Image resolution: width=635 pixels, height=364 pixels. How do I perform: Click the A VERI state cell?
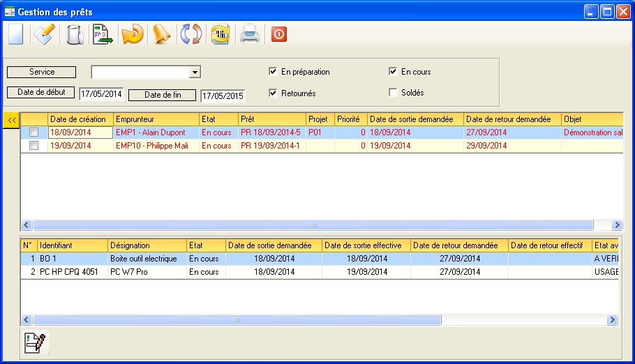click(606, 259)
